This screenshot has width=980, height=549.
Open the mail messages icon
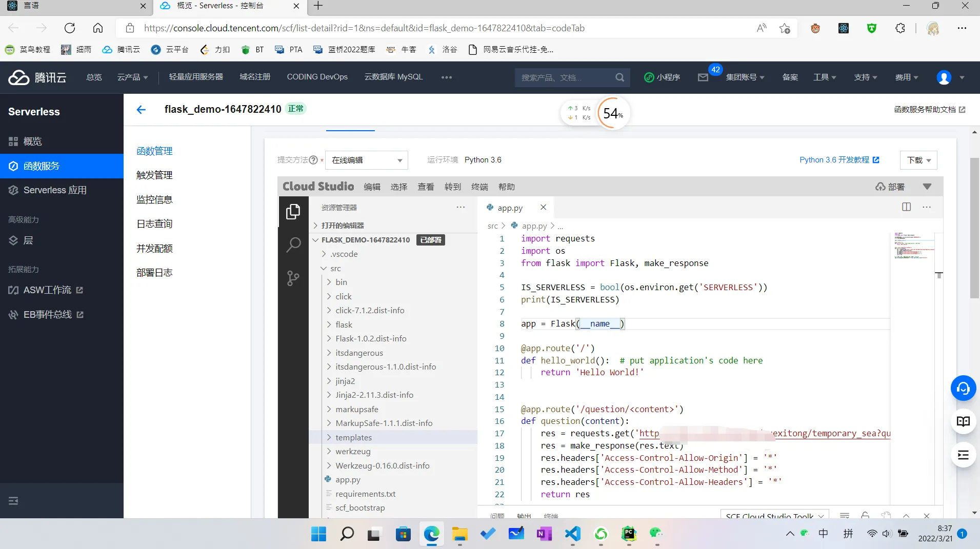click(703, 77)
